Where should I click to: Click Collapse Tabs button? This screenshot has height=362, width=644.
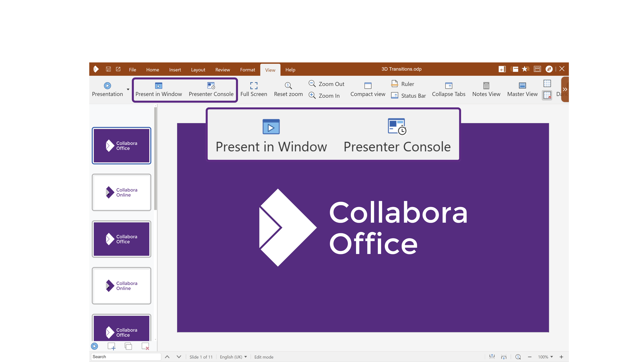448,89
